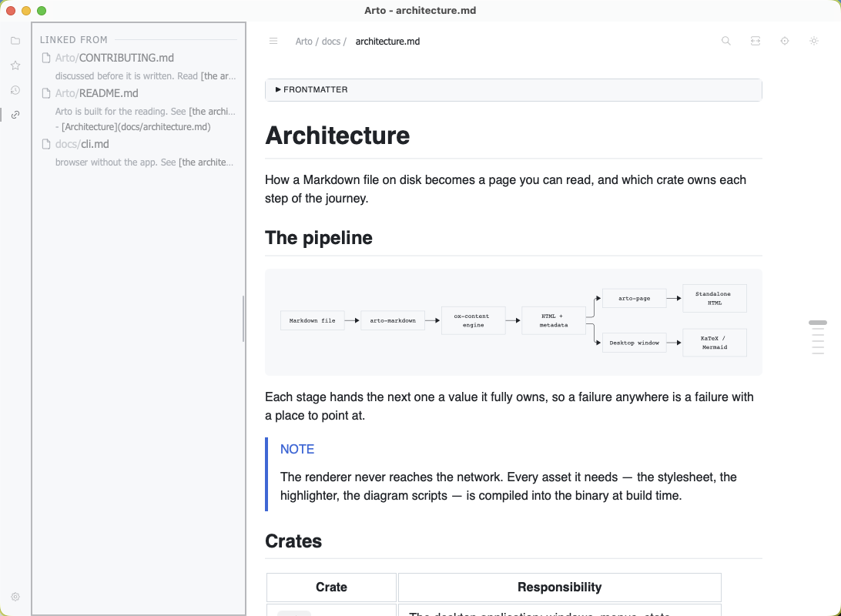Go to the docs breadcrumb folder
The height and width of the screenshot is (616, 841).
[x=331, y=42]
